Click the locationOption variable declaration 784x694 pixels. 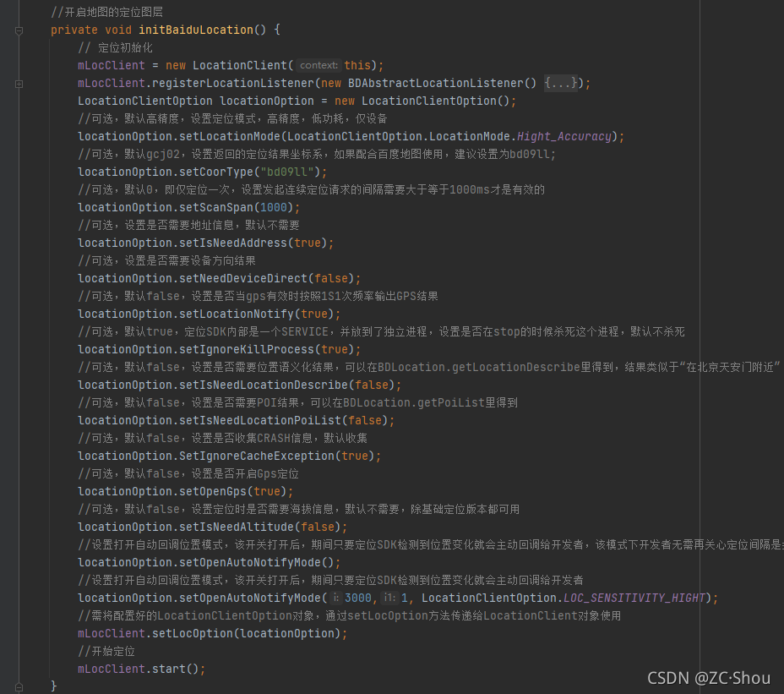(267, 101)
